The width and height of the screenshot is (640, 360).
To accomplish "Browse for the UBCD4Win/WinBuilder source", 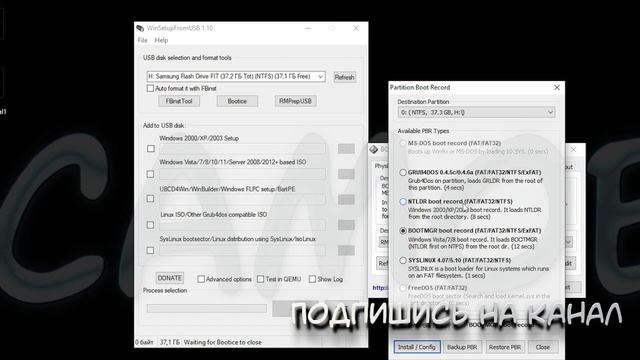I will pyautogui.click(x=346, y=199).
